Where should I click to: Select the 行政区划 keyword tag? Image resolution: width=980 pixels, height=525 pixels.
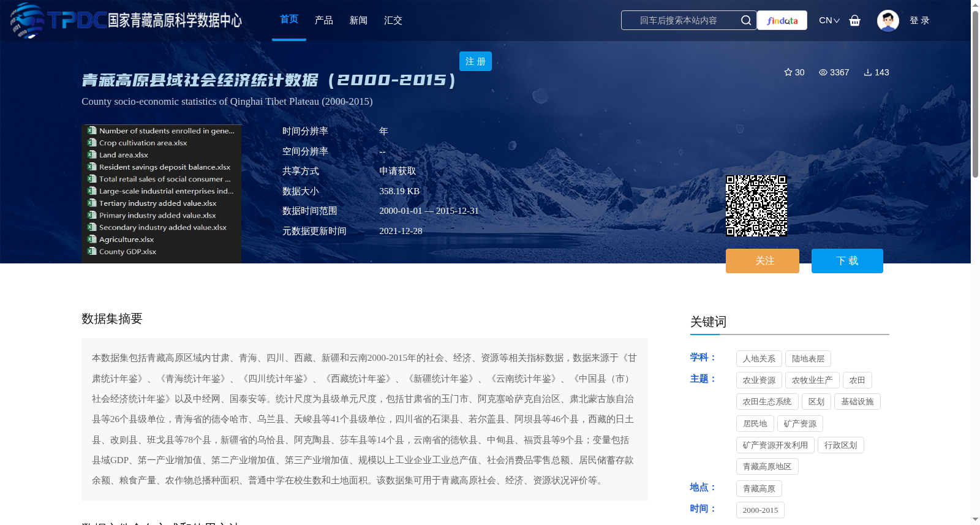click(x=840, y=445)
